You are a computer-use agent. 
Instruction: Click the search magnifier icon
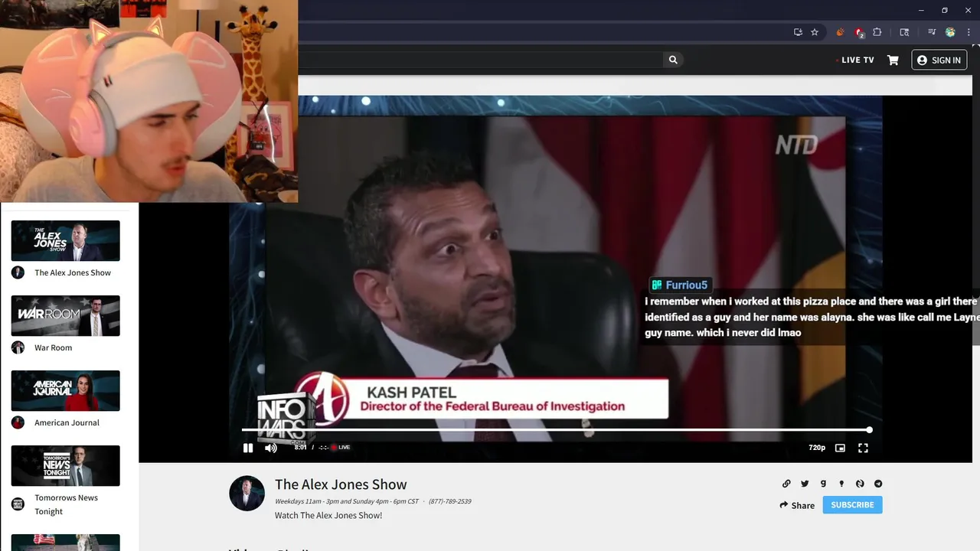click(x=673, y=60)
